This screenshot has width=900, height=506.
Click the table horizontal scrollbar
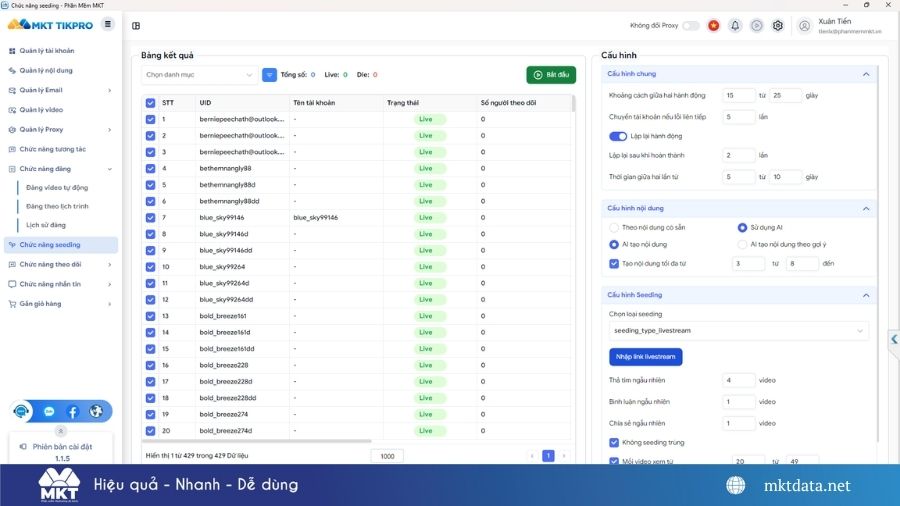point(257,441)
